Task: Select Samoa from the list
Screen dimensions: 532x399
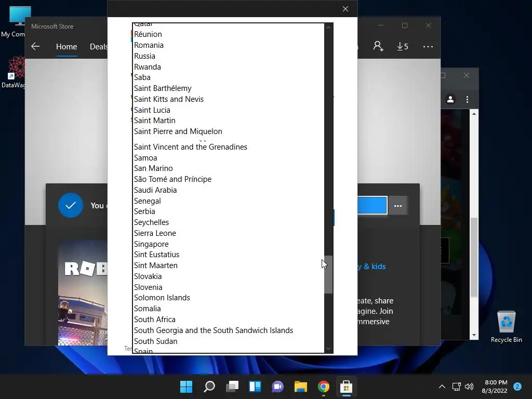Action: tap(228, 158)
